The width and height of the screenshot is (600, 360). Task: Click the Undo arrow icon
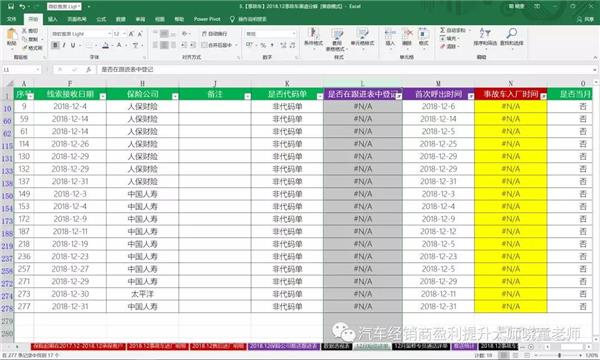tap(23, 7)
